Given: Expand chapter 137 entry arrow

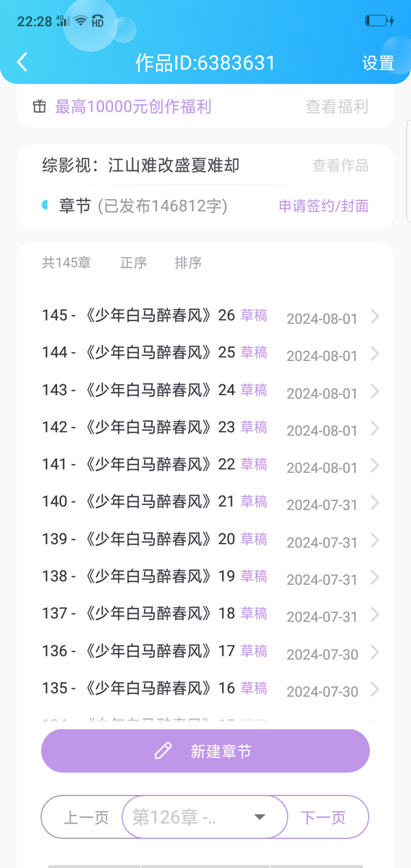Looking at the screenshot, I should (x=375, y=615).
